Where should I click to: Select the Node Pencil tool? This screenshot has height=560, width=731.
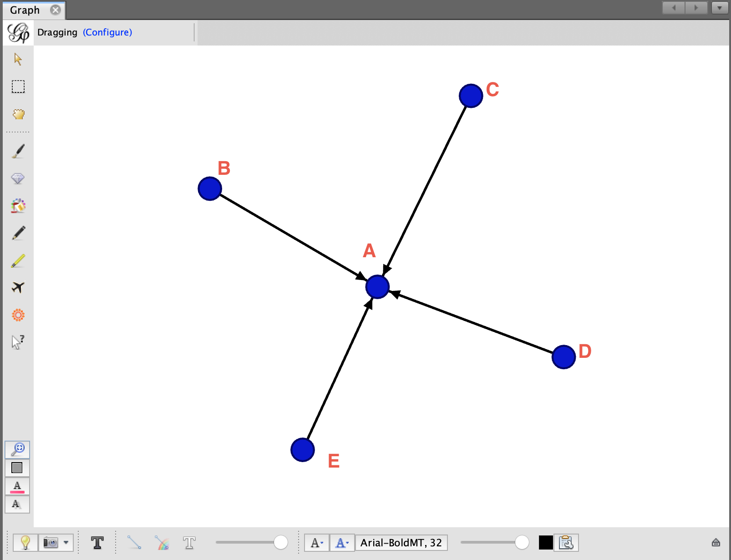click(18, 233)
